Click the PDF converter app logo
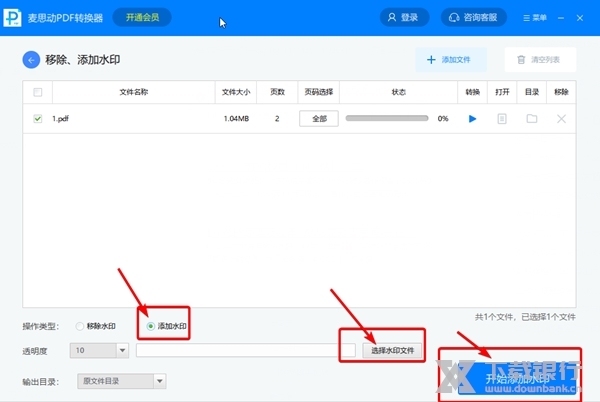Screen dimensions: 600x402 [x=12, y=18]
